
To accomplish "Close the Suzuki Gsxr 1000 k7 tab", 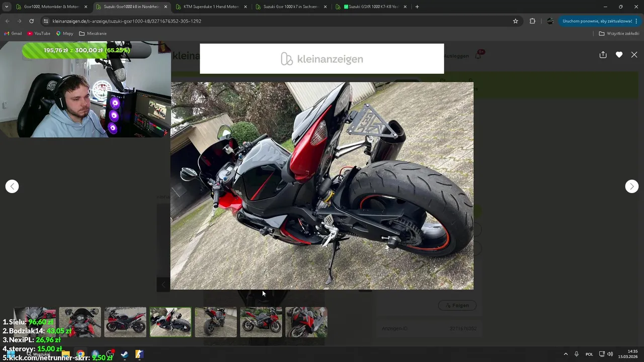I will [x=326, y=7].
